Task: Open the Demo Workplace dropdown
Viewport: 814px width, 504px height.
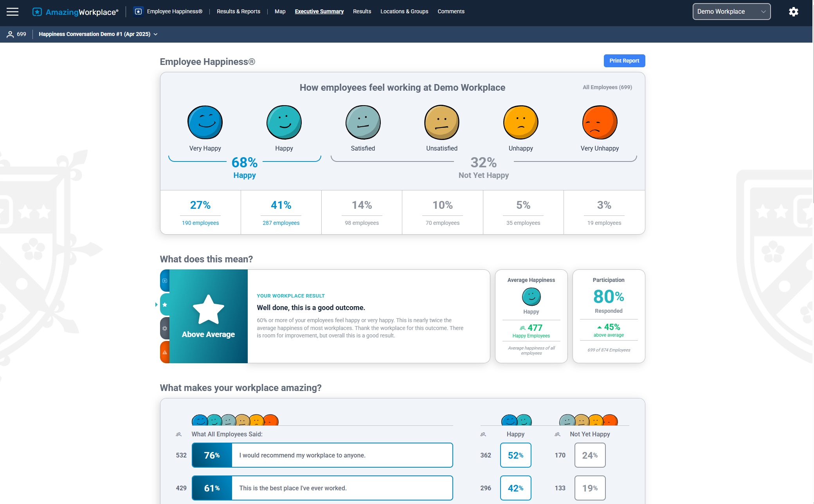Action: click(731, 12)
